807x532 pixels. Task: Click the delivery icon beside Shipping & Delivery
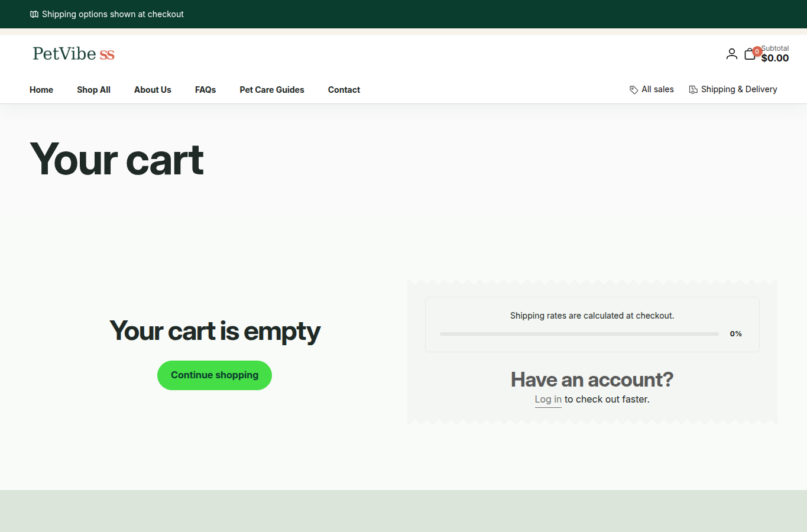[x=693, y=90]
